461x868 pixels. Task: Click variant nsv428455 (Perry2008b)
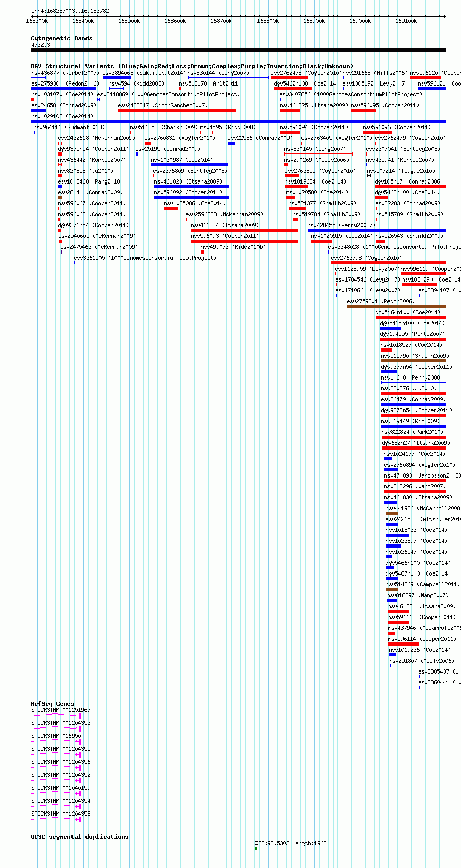point(341,225)
